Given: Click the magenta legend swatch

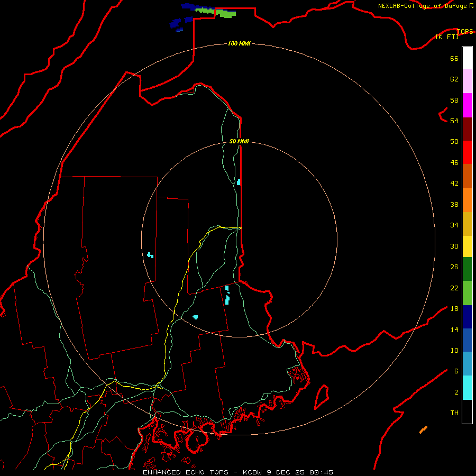Looking at the screenshot, I should coord(467,105).
